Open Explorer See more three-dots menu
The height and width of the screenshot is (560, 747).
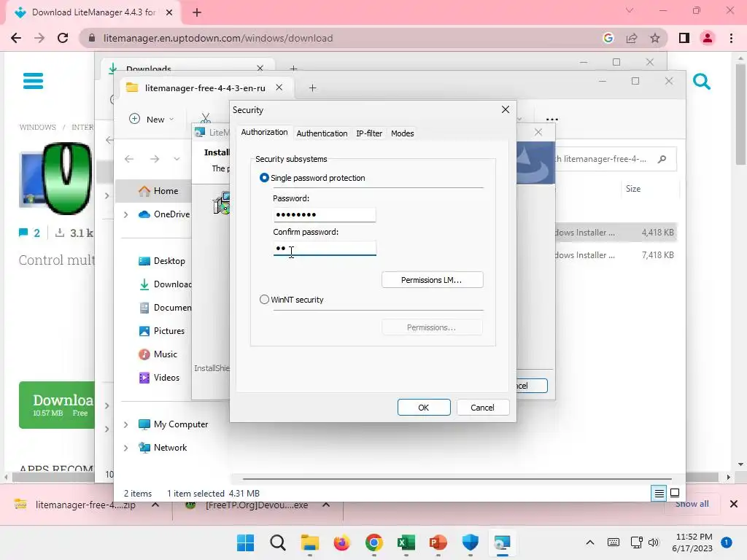tap(551, 119)
